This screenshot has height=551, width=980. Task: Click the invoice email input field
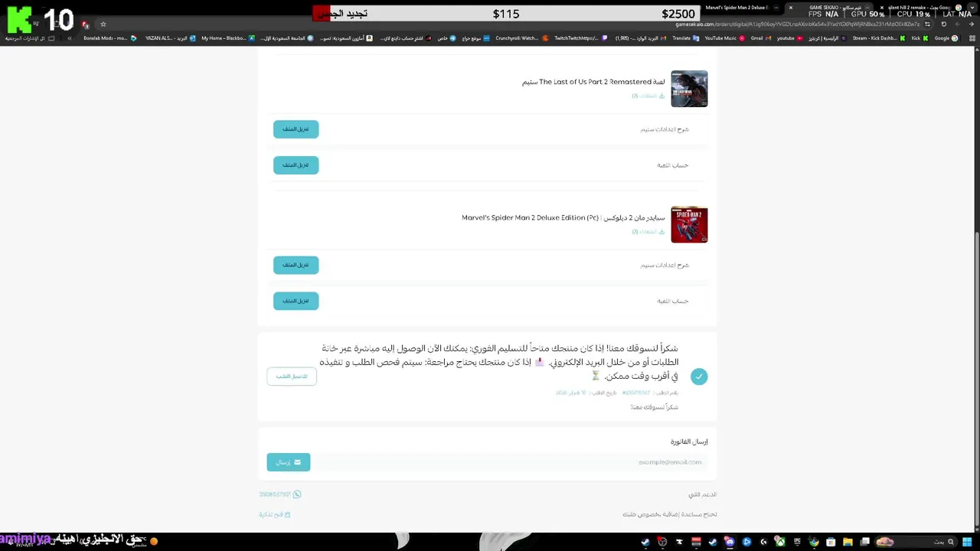(509, 462)
